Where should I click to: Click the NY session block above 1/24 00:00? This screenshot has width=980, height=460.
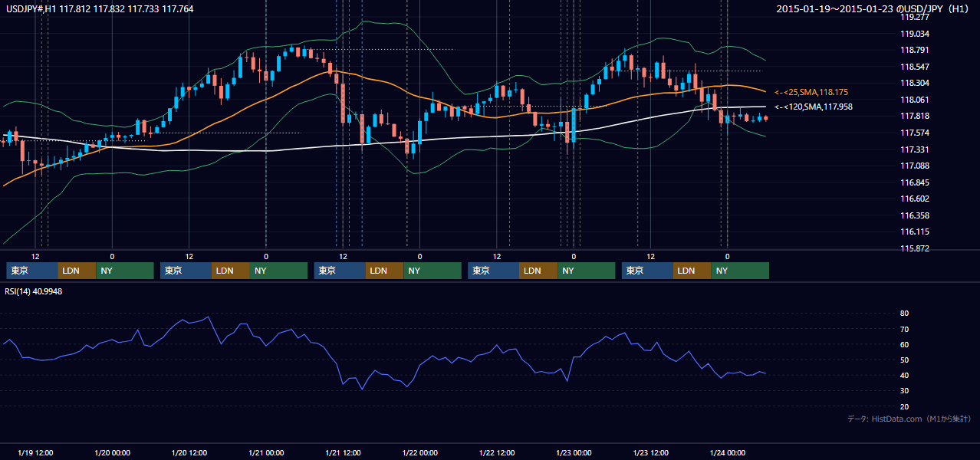(x=740, y=271)
